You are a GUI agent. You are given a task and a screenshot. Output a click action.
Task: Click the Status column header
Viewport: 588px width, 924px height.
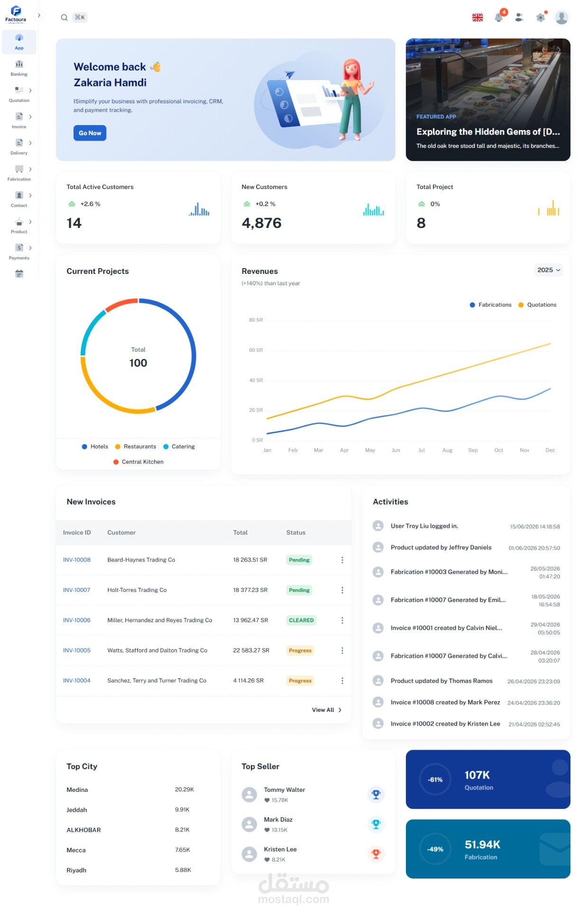coord(296,533)
